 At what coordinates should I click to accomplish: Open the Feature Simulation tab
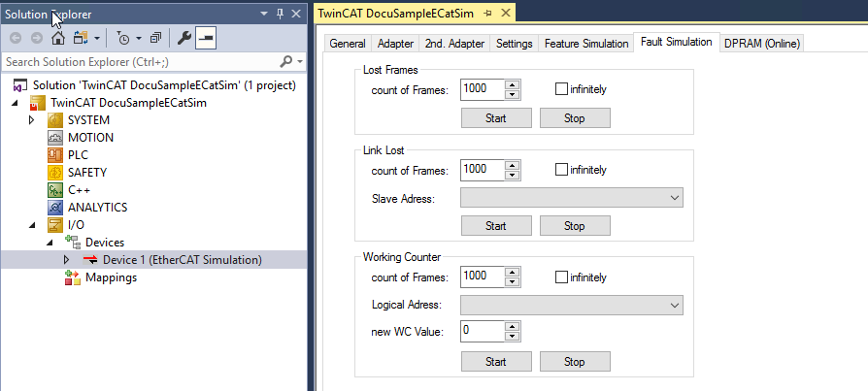click(586, 44)
